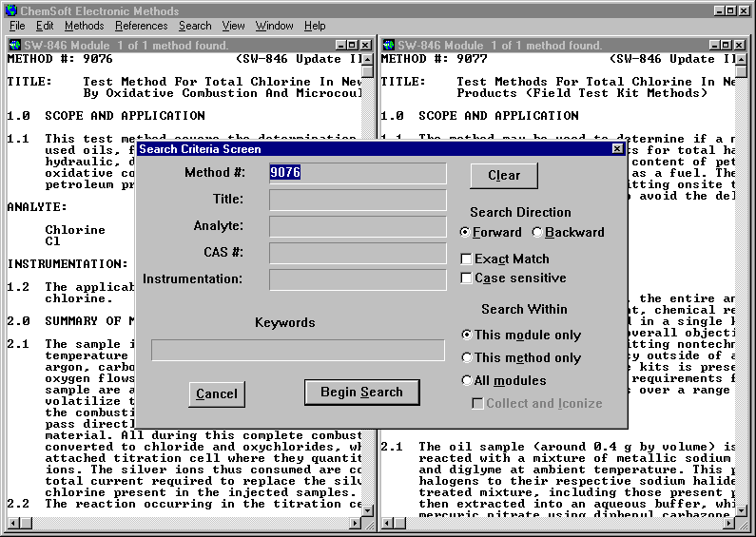Click the Method # input field

tap(358, 173)
